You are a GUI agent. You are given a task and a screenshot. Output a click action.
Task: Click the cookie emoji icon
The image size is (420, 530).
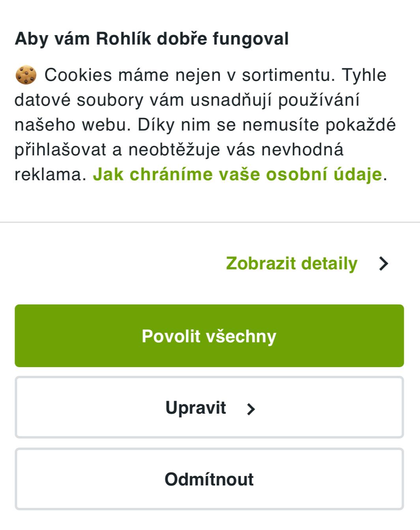[x=26, y=76]
